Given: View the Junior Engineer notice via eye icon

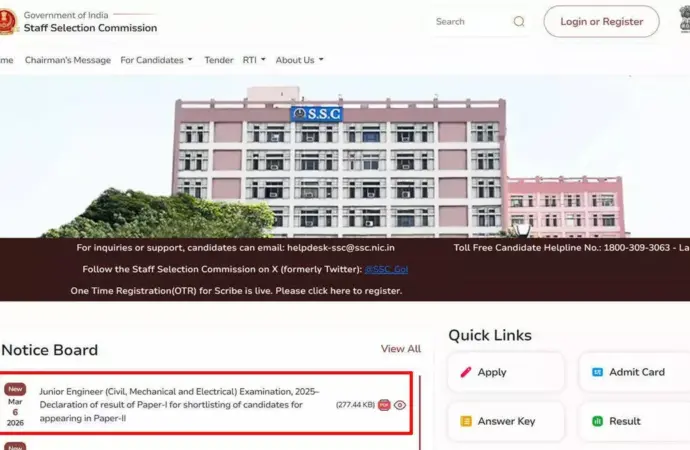Looking at the screenshot, I should (400, 405).
